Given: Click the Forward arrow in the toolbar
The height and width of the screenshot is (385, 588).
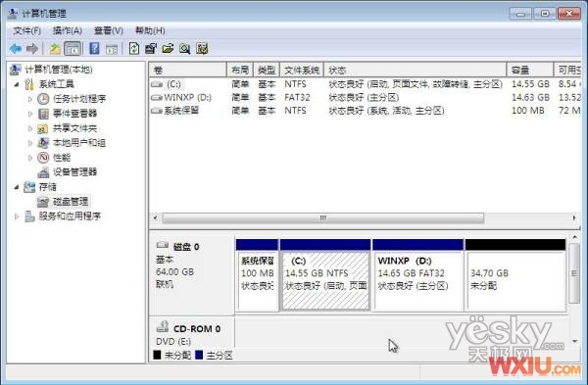Looking at the screenshot, I should point(32,49).
